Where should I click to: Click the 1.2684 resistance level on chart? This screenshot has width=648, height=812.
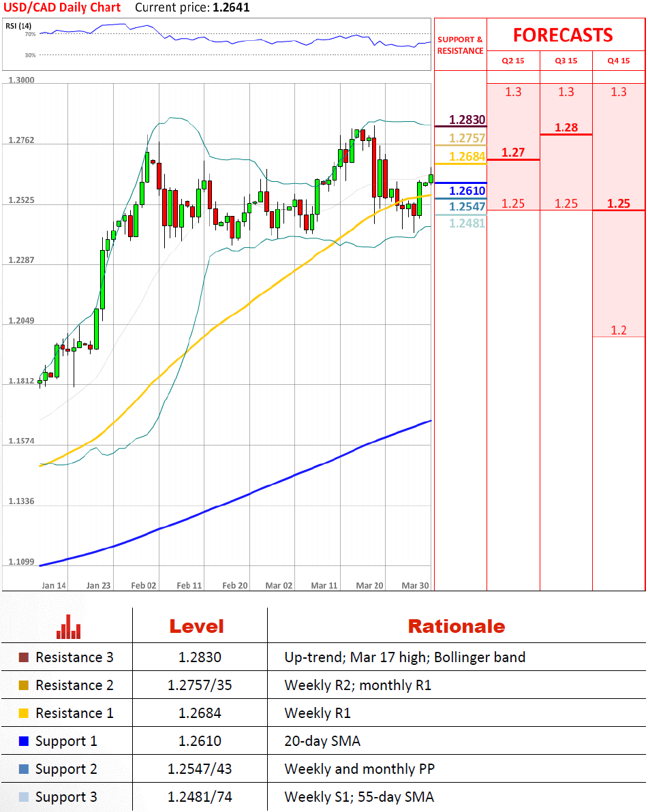click(467, 157)
